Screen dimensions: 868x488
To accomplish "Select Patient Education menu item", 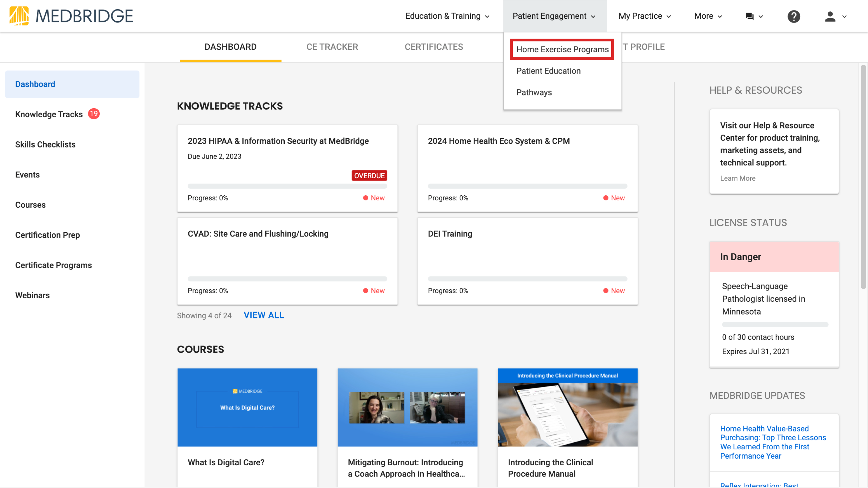I will [548, 71].
